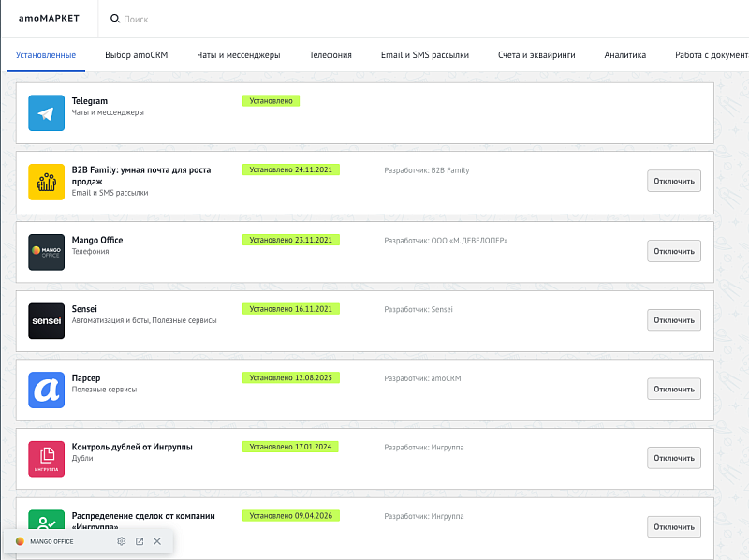Click Парсер's Полезные сервисы category
Image resolution: width=749 pixels, height=560 pixels.
(x=104, y=390)
